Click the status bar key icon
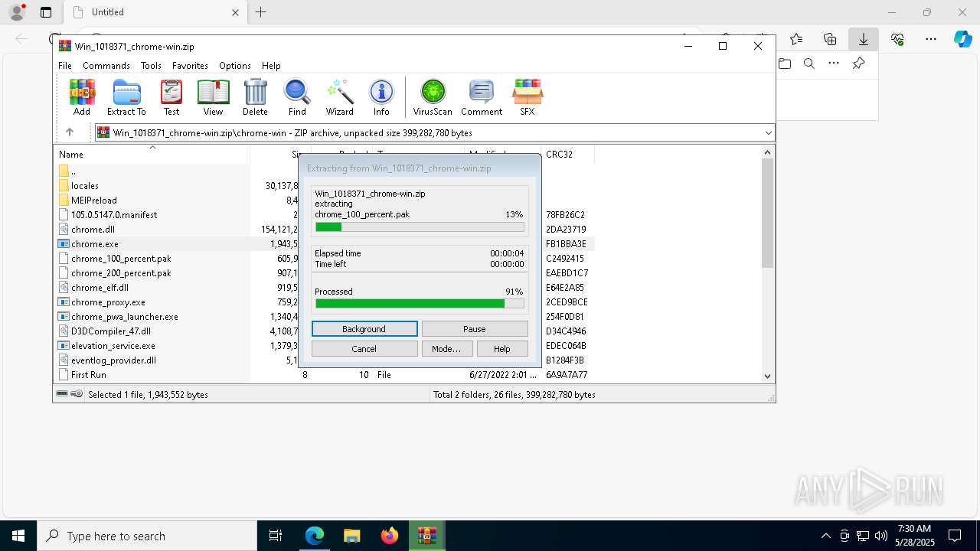The height and width of the screenshot is (551, 980). tap(77, 394)
